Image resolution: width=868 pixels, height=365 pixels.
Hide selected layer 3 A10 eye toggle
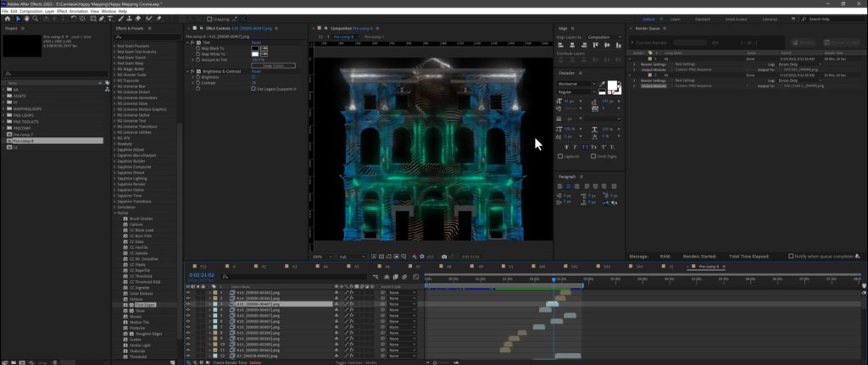tap(187, 304)
